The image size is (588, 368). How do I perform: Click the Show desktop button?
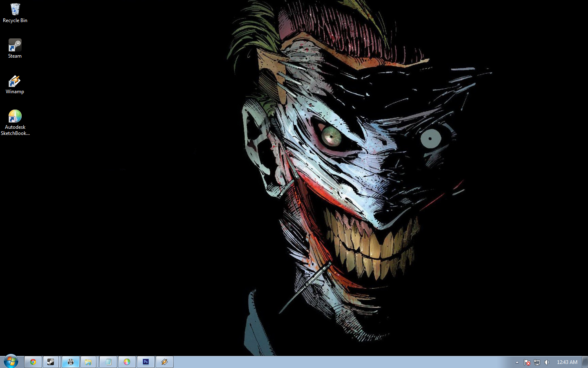(585, 362)
